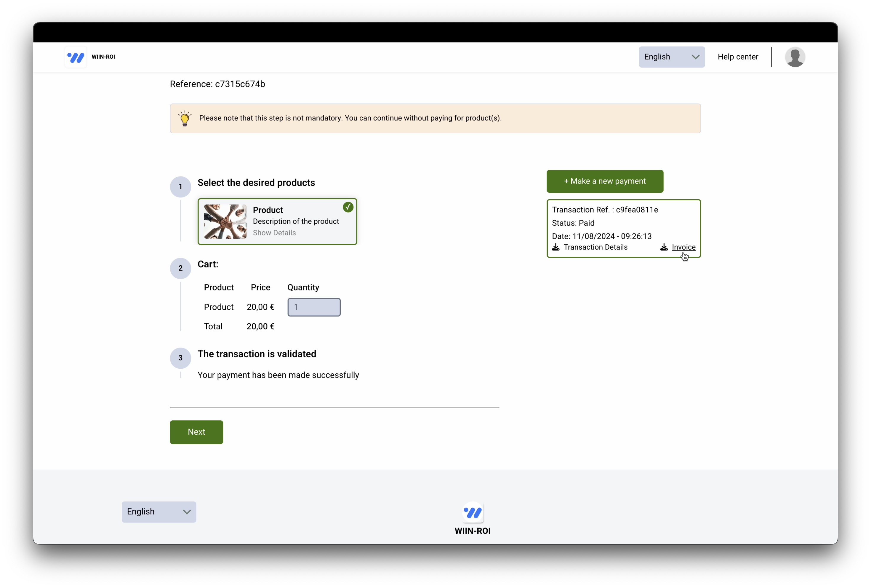Open Transaction Details link
The image size is (871, 588).
pos(595,247)
